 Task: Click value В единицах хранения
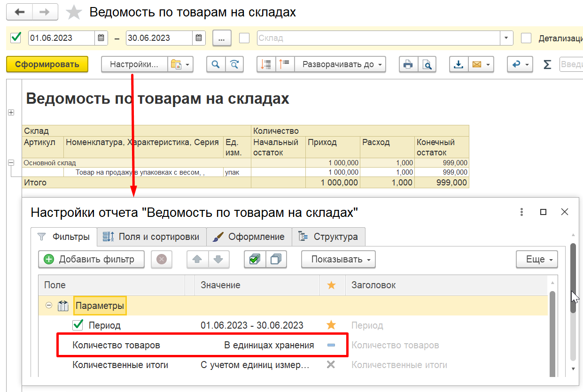[x=269, y=345]
